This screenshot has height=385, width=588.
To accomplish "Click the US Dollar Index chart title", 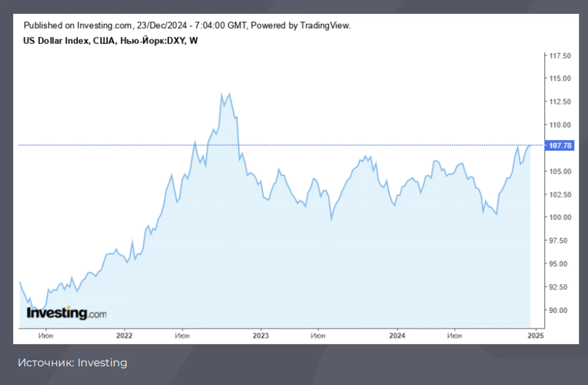I will [111, 41].
